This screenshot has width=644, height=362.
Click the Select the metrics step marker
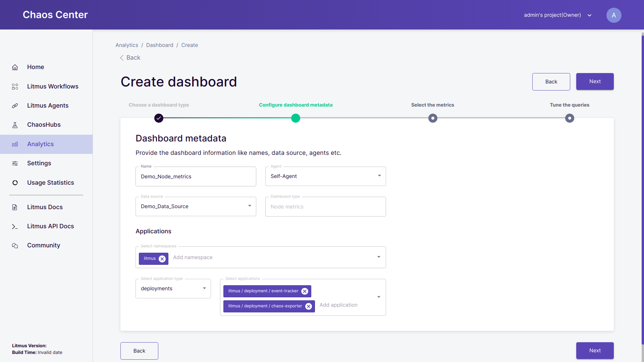pyautogui.click(x=433, y=118)
